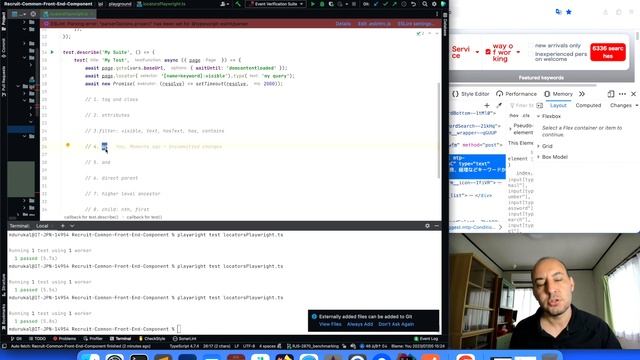This screenshot has width=640, height=360.
Task: Add a new node with inspector plus icon
Action: point(487,105)
